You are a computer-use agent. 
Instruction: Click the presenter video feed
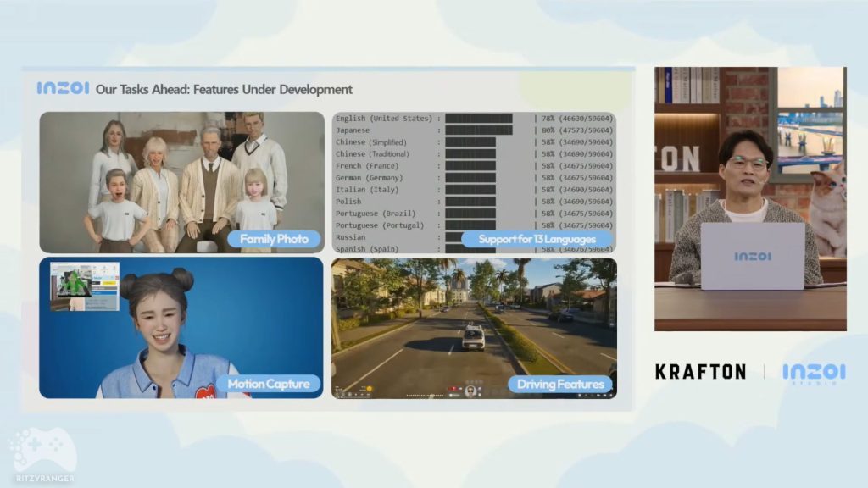[750, 199]
